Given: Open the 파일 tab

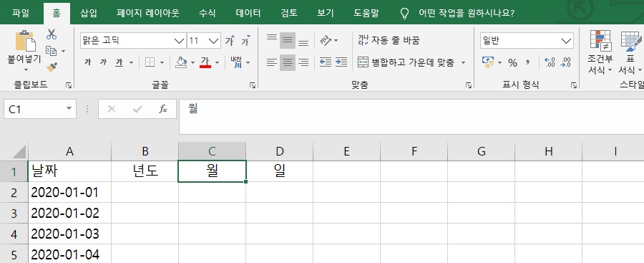Looking at the screenshot, I should pos(21,13).
